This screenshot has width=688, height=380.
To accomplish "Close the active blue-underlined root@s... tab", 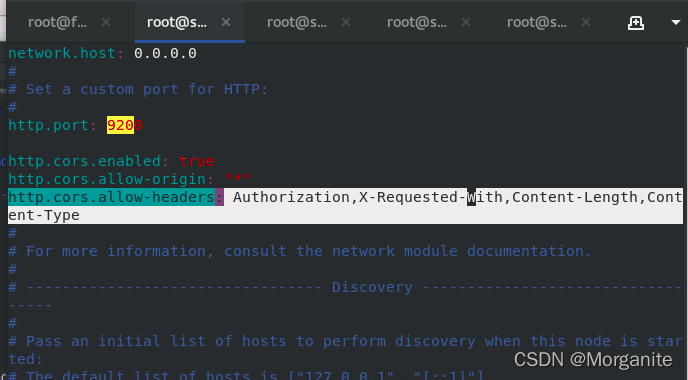I will pos(226,22).
